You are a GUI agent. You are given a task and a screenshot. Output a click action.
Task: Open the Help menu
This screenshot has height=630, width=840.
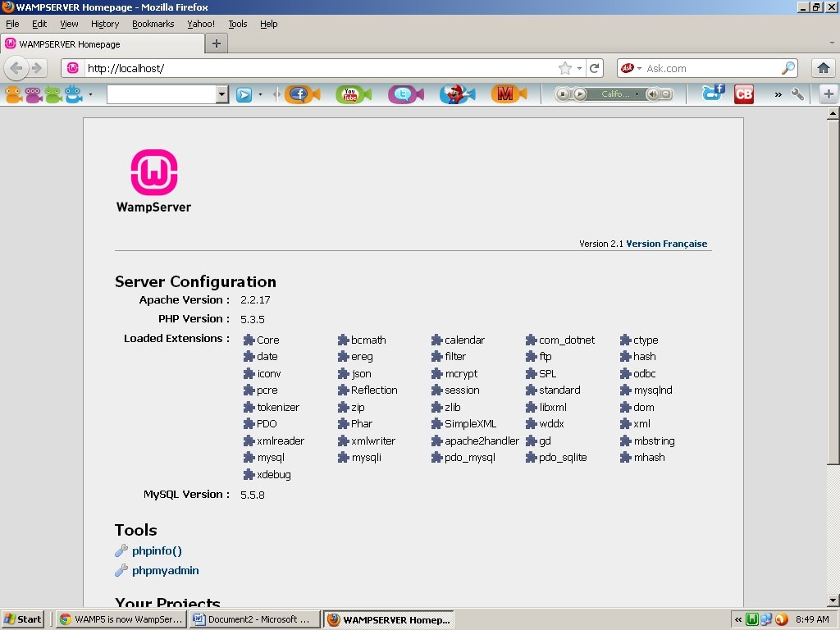click(x=269, y=24)
